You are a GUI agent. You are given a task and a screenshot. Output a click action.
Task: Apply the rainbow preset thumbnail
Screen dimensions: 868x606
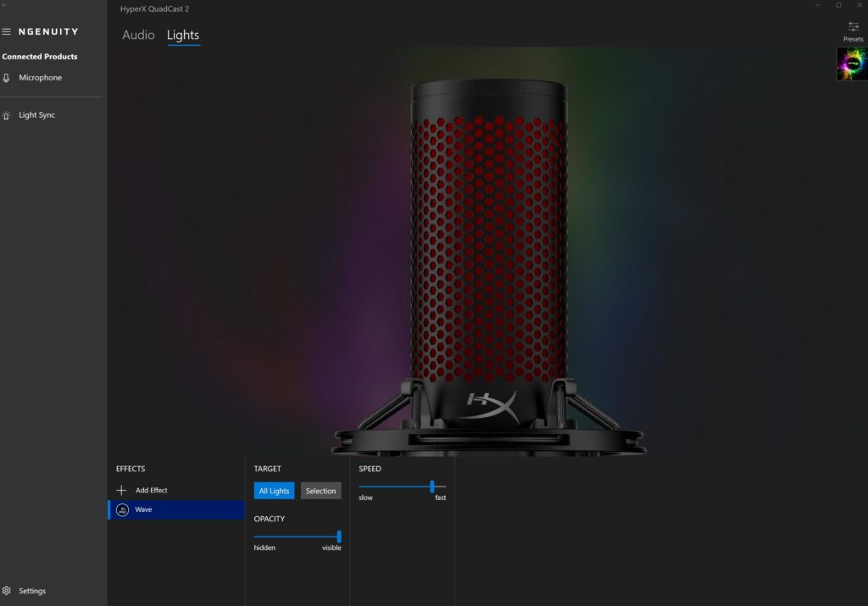(851, 64)
